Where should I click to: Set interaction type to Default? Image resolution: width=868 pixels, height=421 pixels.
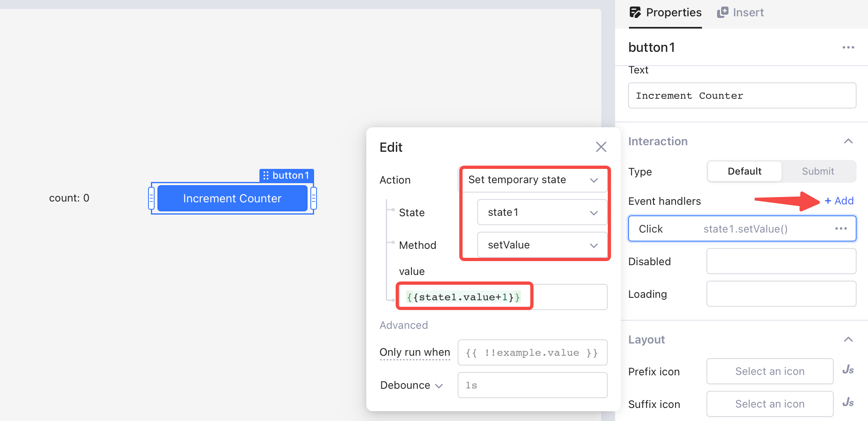click(x=744, y=171)
